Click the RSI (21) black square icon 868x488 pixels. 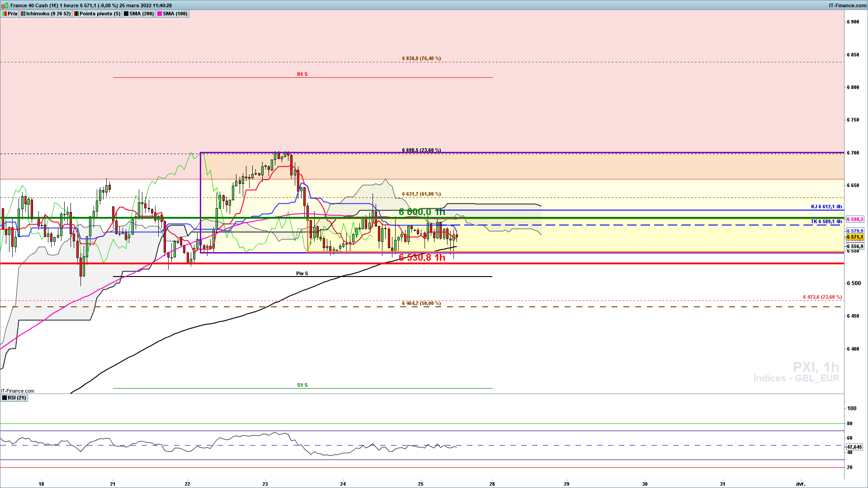5,398
